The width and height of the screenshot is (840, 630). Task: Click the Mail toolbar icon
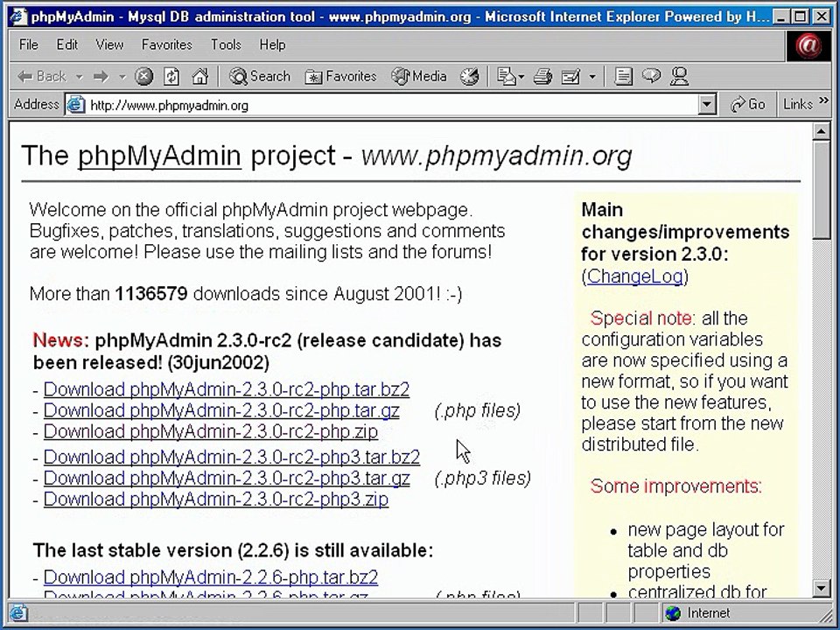507,77
